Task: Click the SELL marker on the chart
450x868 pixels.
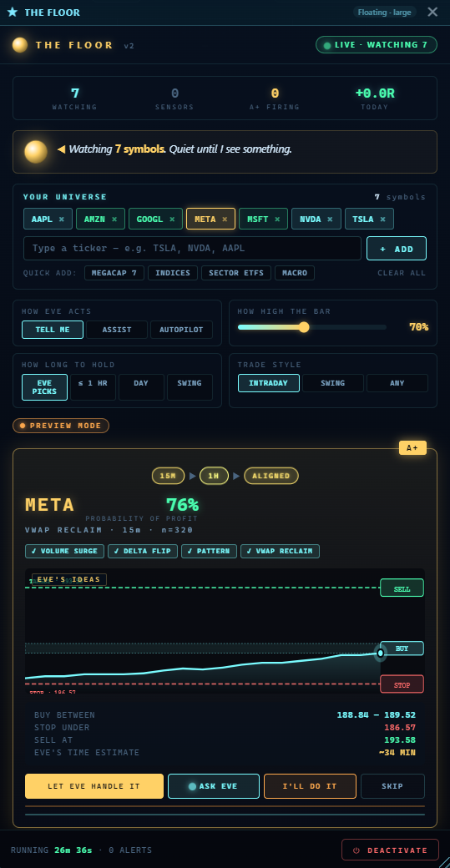Action: coord(402,588)
